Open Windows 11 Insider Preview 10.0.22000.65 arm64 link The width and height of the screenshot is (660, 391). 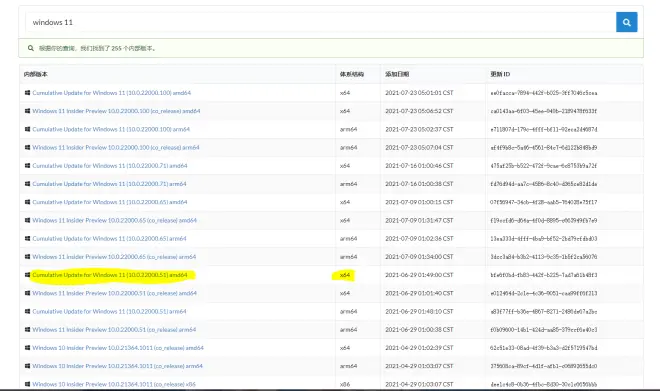pyautogui.click(x=114, y=256)
